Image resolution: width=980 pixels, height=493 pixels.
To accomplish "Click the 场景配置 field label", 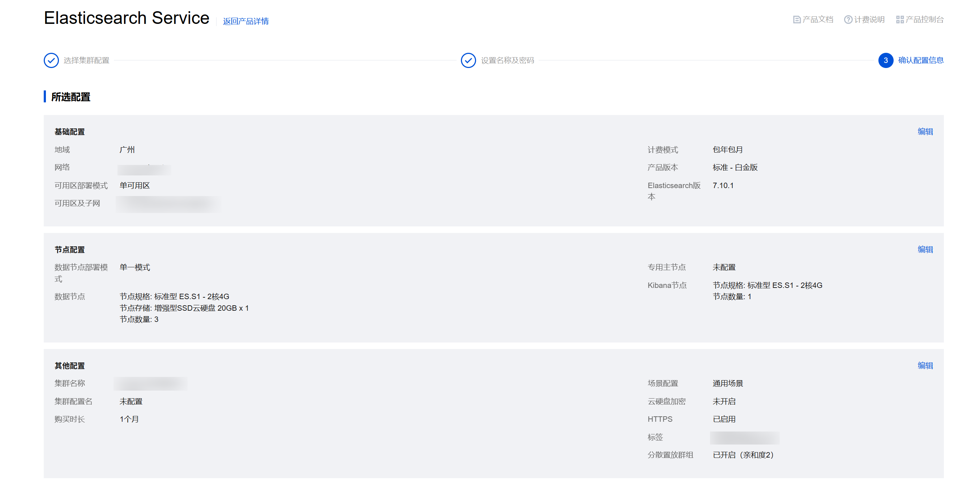I will click(663, 383).
